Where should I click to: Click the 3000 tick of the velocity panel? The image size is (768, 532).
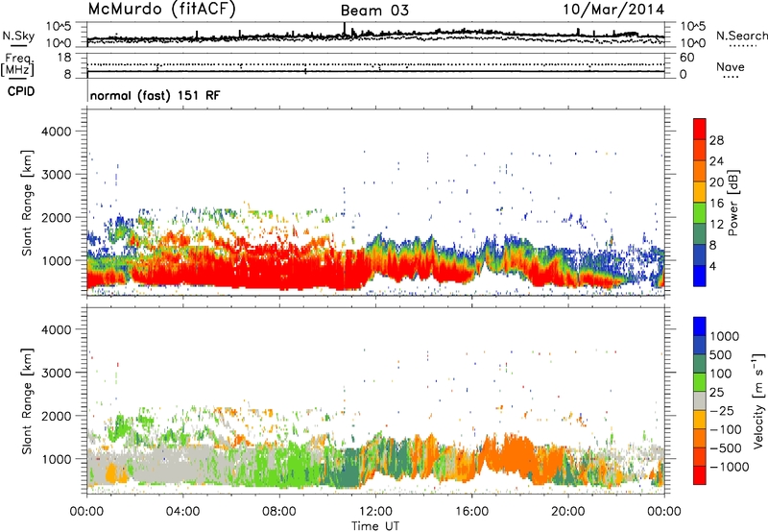tap(56, 373)
